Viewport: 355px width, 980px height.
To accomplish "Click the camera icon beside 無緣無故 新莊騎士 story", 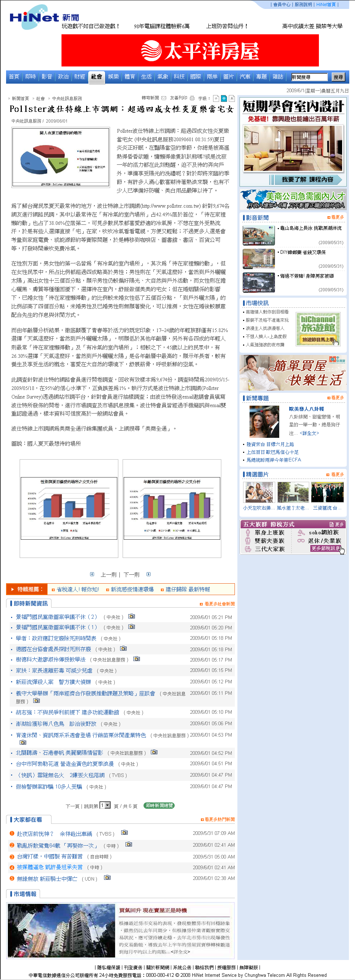I will click(107, 878).
